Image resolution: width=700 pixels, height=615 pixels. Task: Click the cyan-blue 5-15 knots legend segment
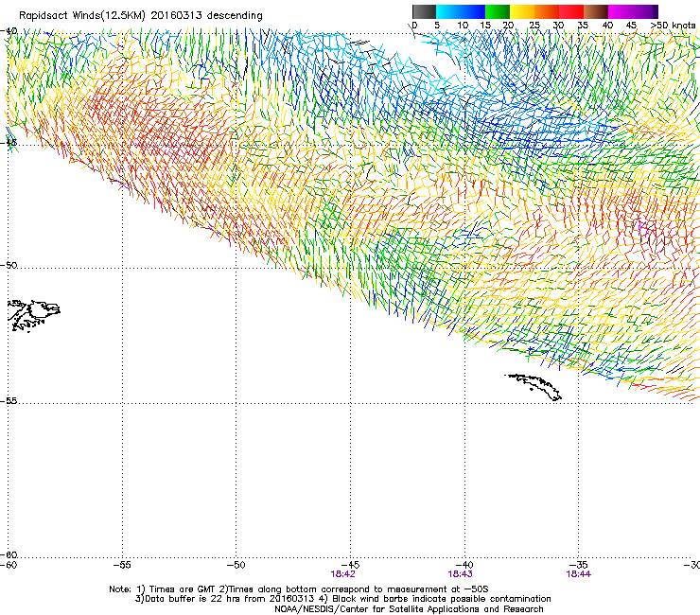click(x=461, y=11)
